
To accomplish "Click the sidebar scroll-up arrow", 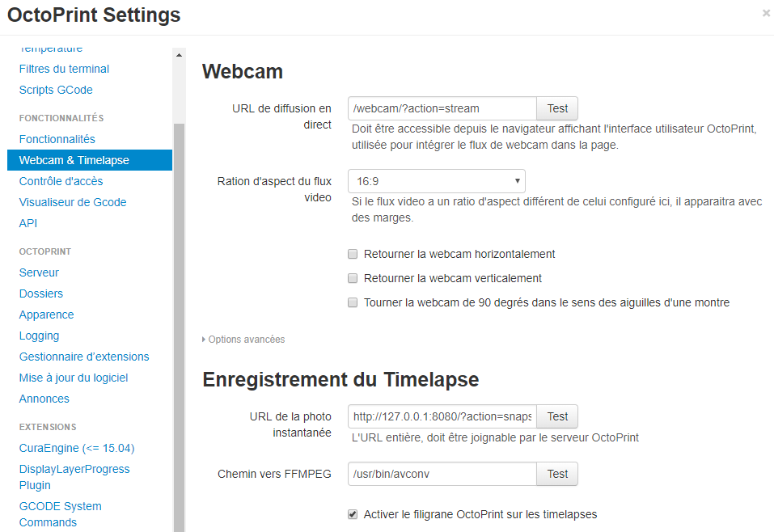I will (x=179, y=55).
